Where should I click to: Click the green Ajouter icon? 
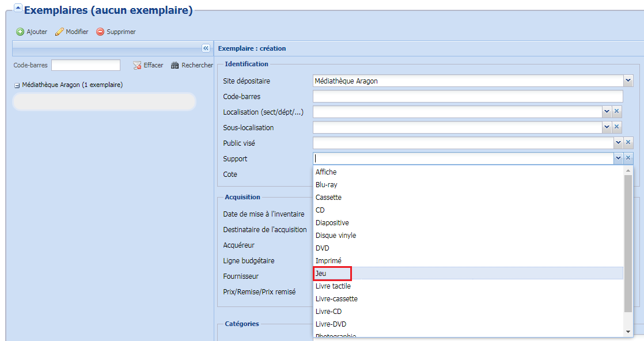point(20,32)
